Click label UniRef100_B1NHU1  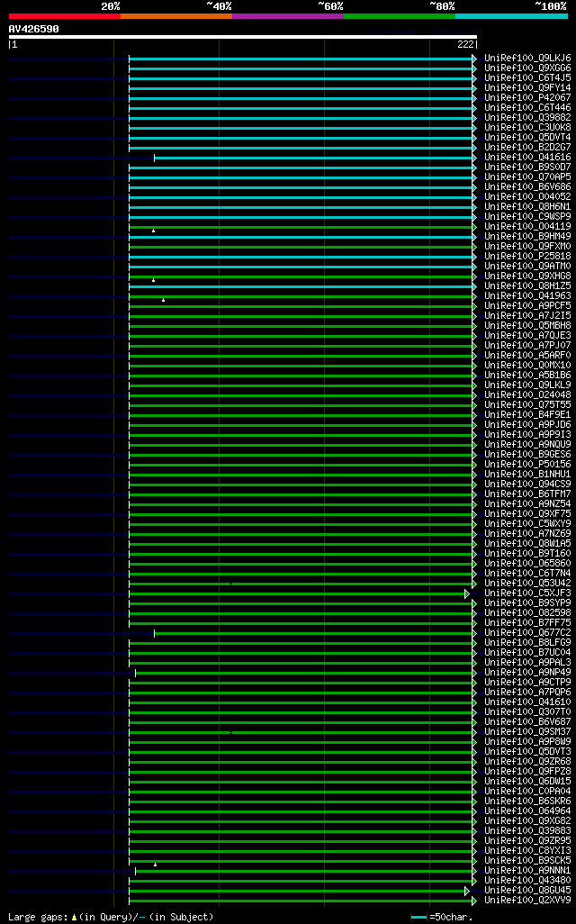click(x=527, y=475)
